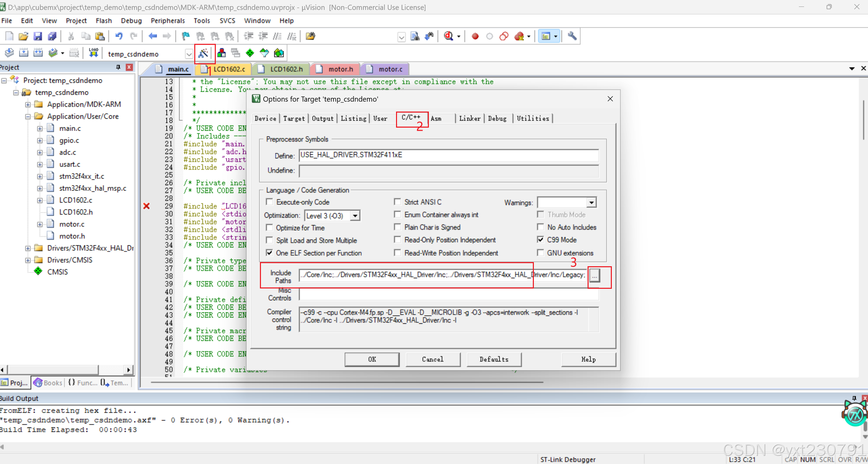Click the Navigate Backward arrow
Viewport: 868px width, 464px height.
click(x=153, y=36)
